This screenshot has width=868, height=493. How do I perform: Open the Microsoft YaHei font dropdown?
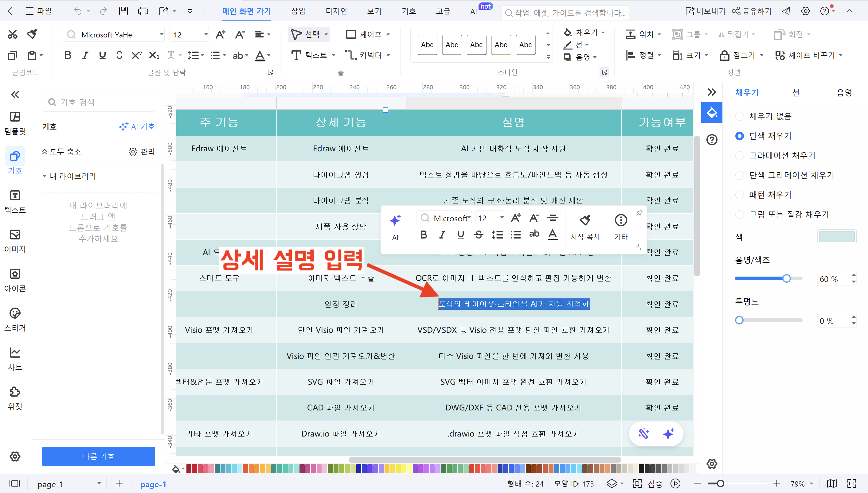point(162,34)
